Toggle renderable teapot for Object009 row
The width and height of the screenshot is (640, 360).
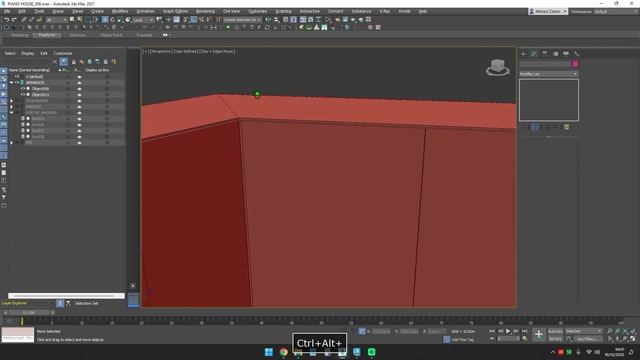click(80, 89)
